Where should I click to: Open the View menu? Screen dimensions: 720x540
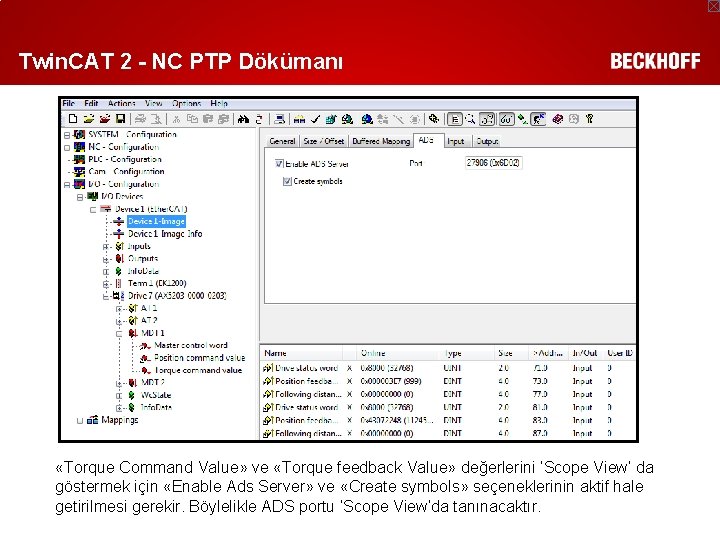(153, 103)
